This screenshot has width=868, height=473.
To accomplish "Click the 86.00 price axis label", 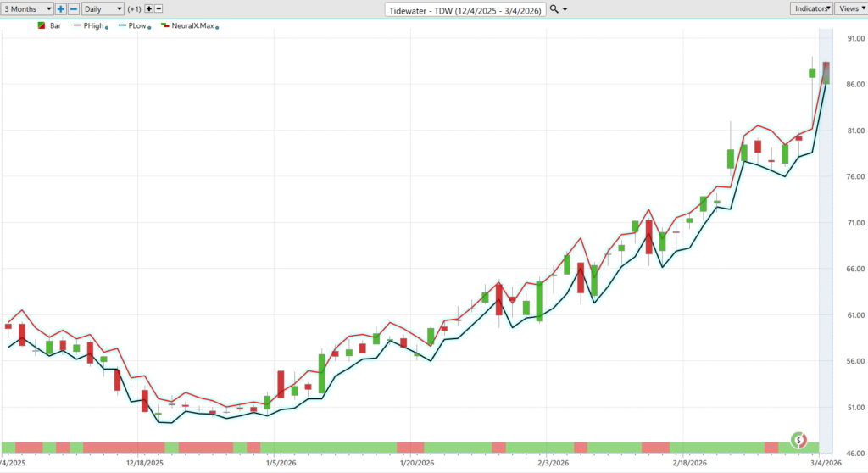I will pos(856,84).
